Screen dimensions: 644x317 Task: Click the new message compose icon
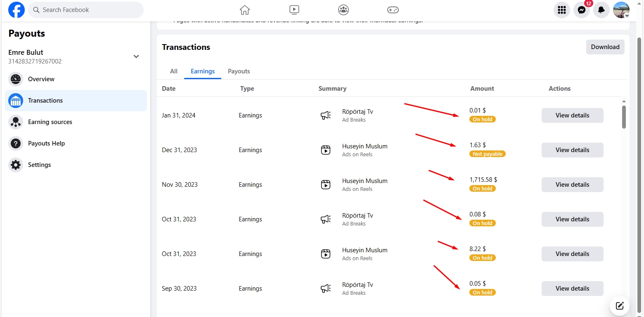(x=619, y=305)
